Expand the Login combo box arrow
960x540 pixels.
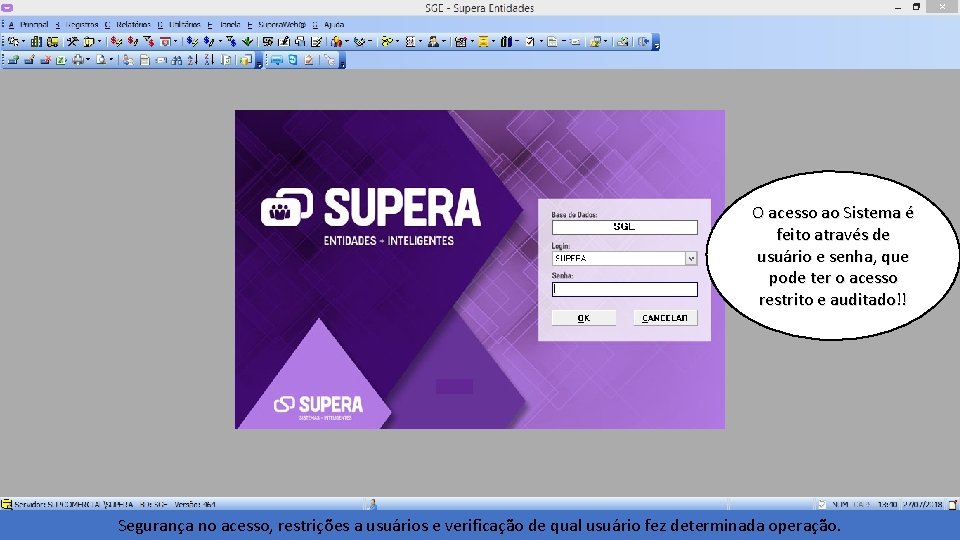[x=691, y=258]
